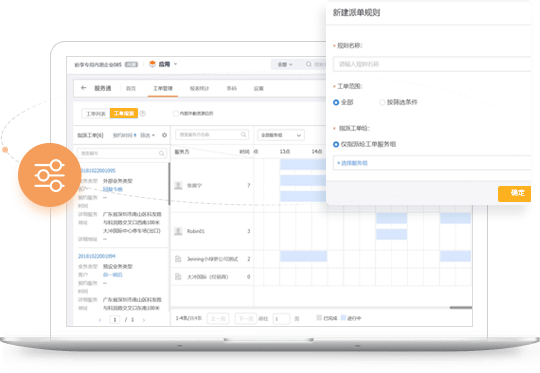Click Robin01's lower blue schedule block

[392, 234]
